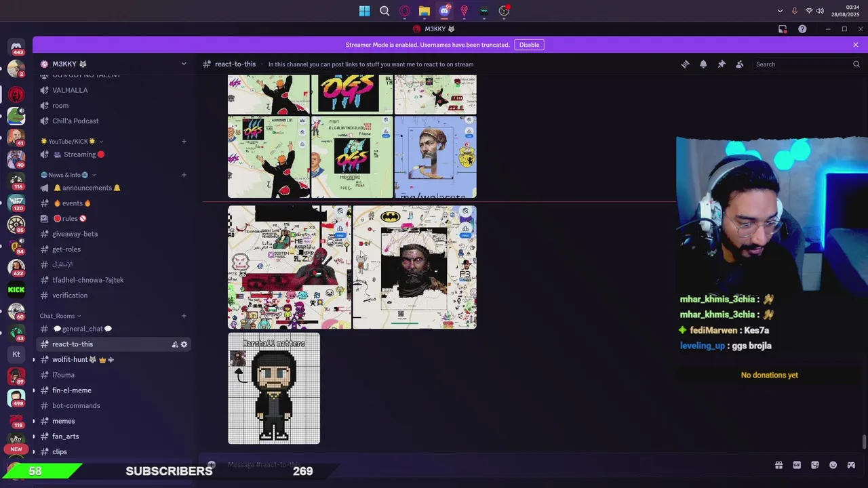
Task: Collapse the YouTube/KICK category
Action: [71, 141]
